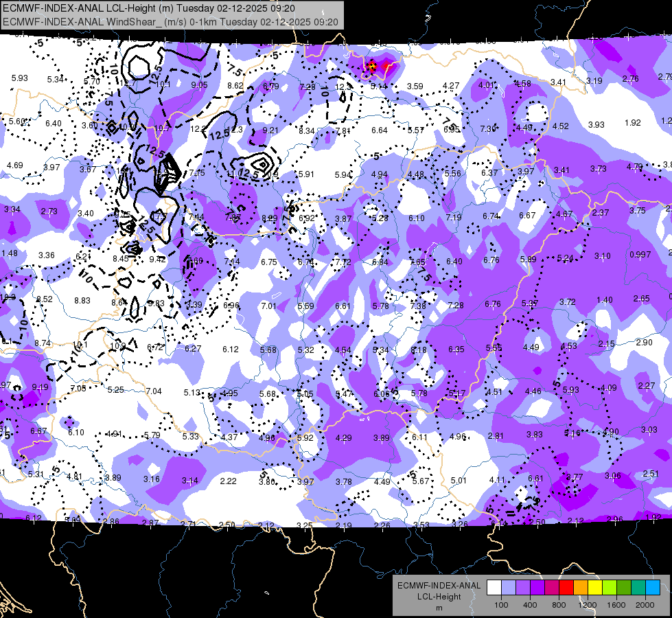This screenshot has width=672, height=618.
Task: Select the lavender legend swatch
Action: (523, 588)
